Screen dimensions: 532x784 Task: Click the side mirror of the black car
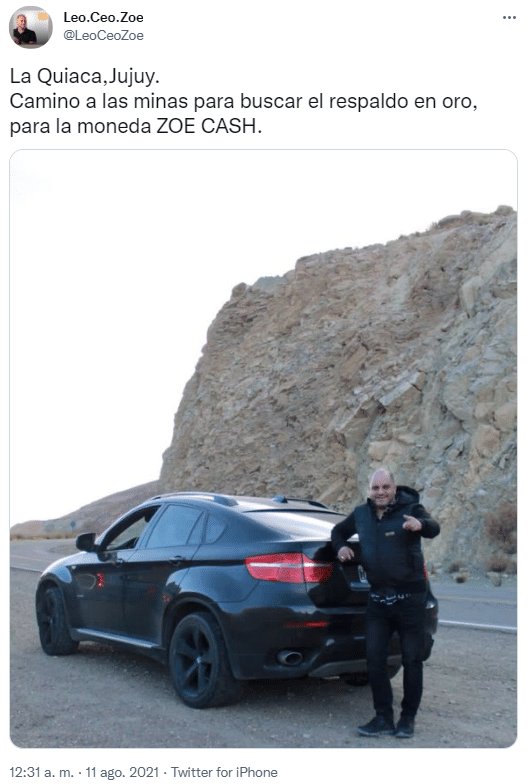86,542
